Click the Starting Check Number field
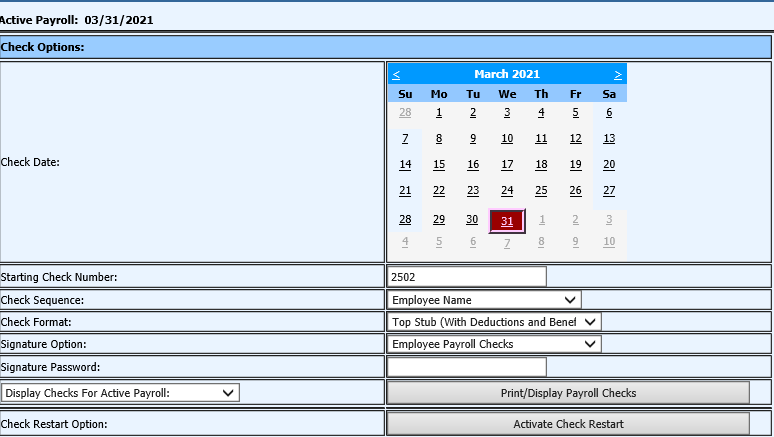The width and height of the screenshot is (774, 437). 466,277
